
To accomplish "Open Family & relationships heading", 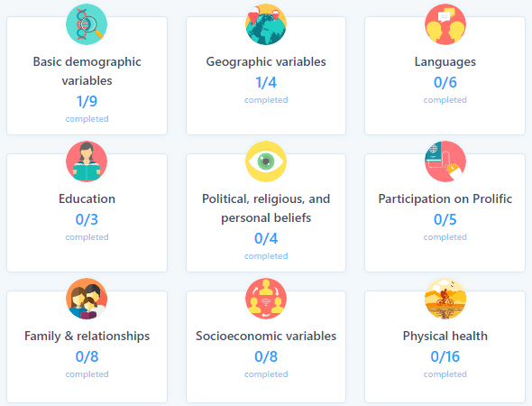I will tap(87, 336).
